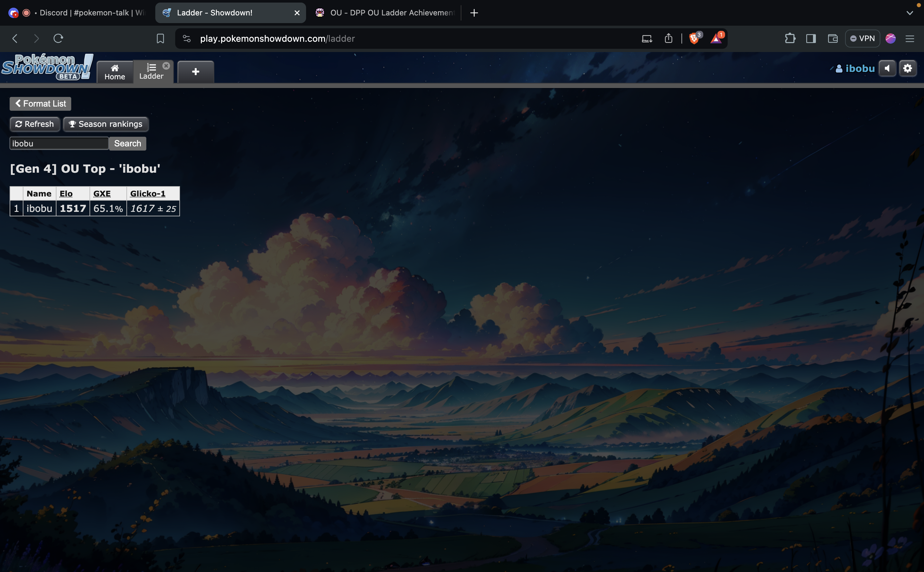The image size is (924, 572).
Task: Open the browser extensions puzzle icon
Action: tap(790, 39)
